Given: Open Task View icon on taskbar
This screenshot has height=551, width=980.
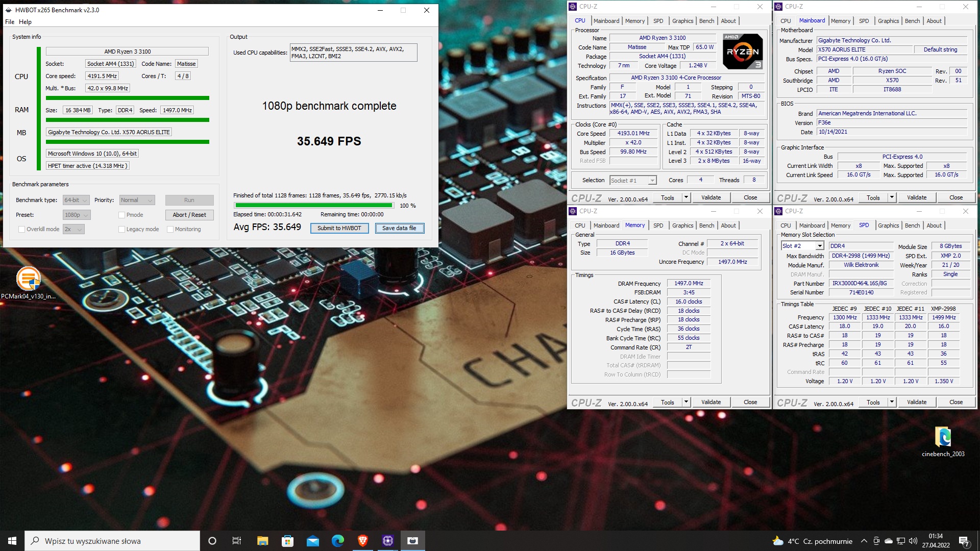Looking at the screenshot, I should pyautogui.click(x=237, y=541).
